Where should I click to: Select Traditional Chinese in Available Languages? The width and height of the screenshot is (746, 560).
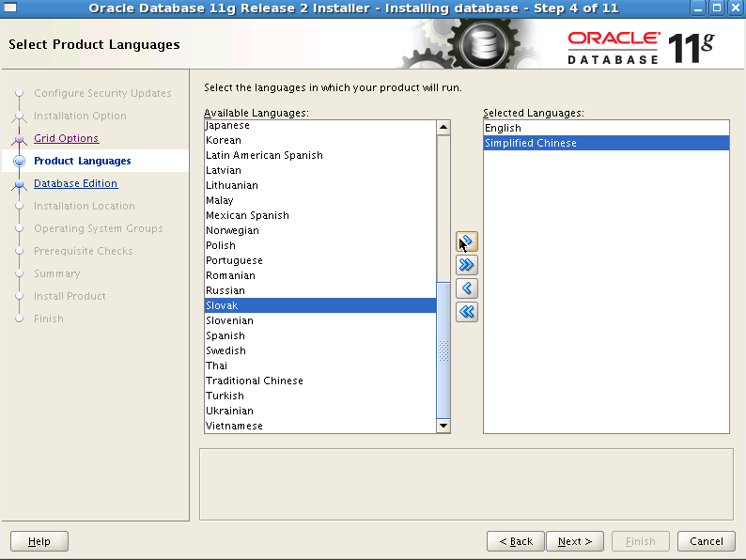click(x=320, y=381)
